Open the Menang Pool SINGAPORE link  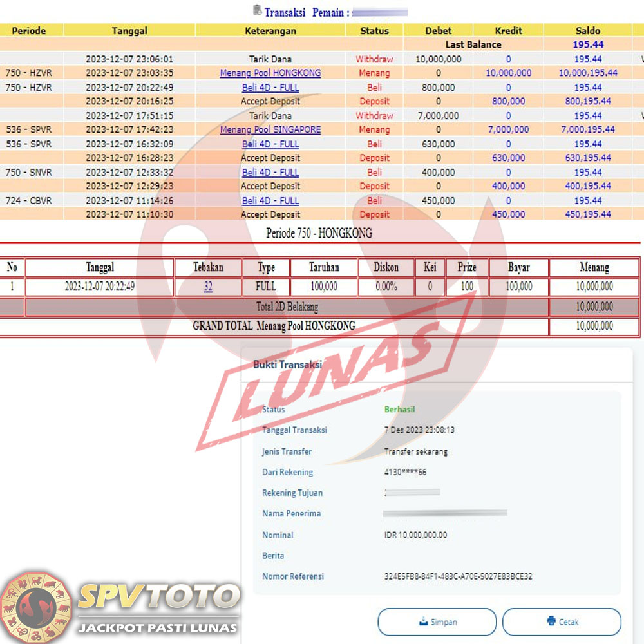[x=270, y=129]
